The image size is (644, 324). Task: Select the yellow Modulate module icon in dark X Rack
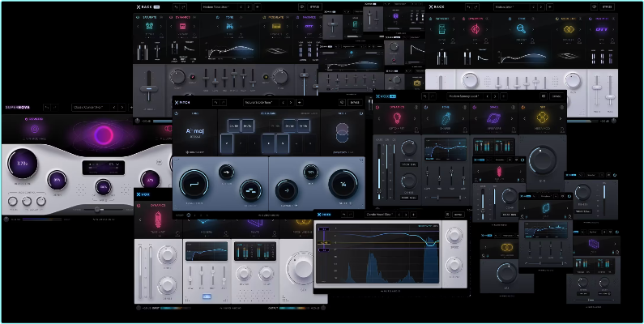(276, 26)
